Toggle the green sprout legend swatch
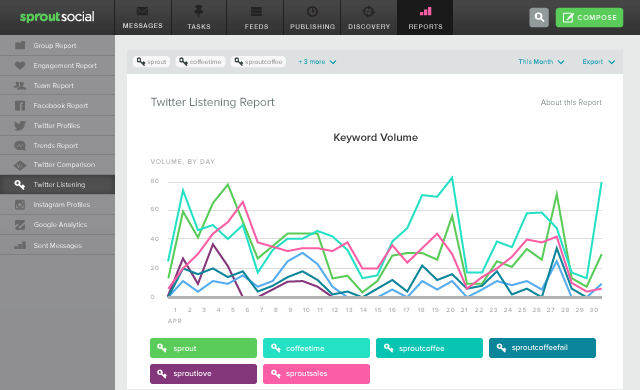The width and height of the screenshot is (640, 390). [x=203, y=348]
